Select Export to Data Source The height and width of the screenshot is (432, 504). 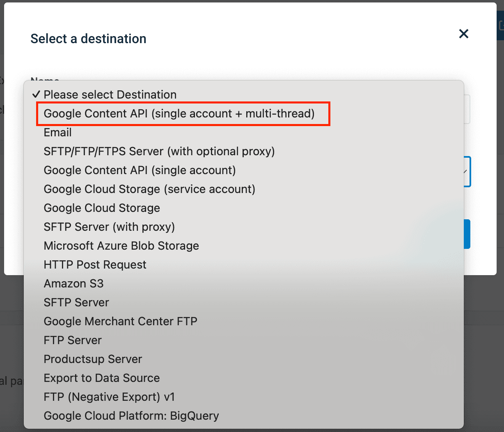click(102, 378)
